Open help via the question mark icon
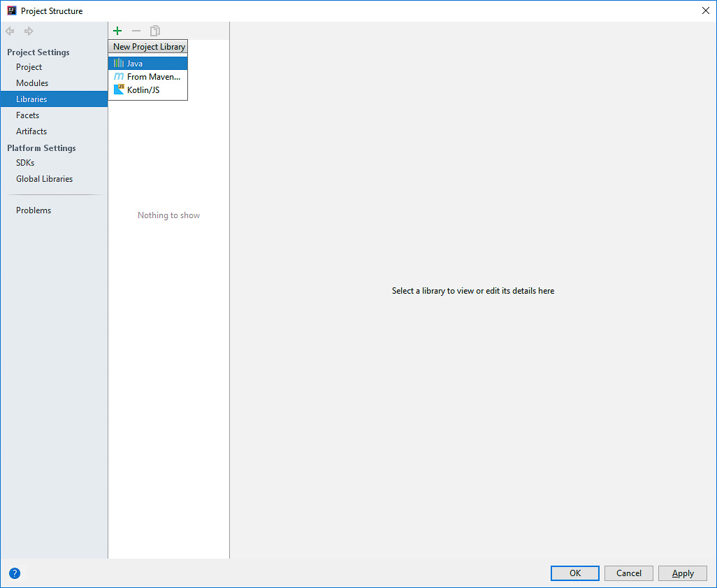 (x=15, y=573)
